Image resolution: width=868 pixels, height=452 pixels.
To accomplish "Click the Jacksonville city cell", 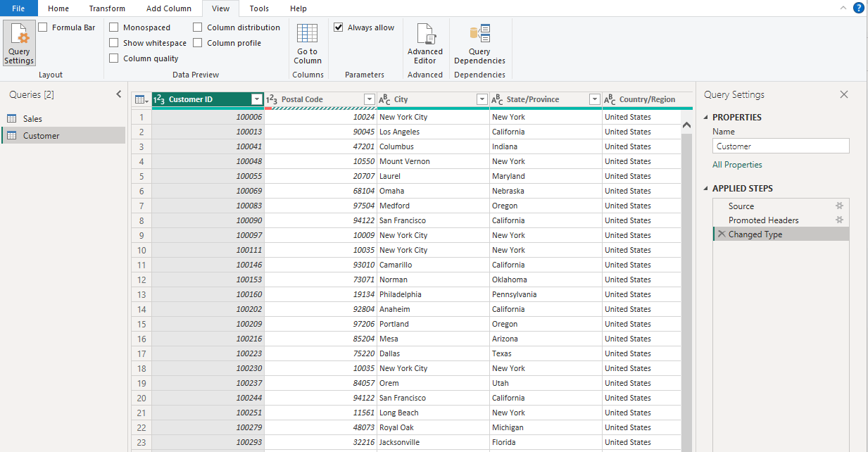I will pyautogui.click(x=433, y=442).
